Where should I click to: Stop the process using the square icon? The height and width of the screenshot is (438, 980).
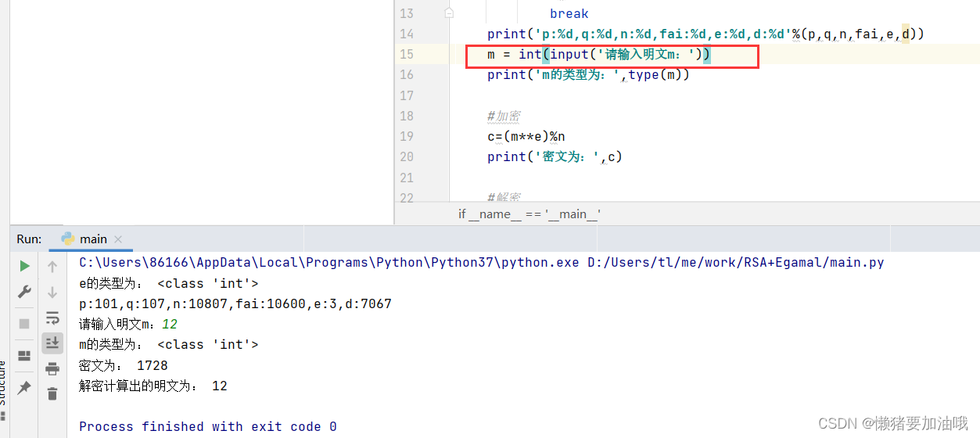click(24, 324)
